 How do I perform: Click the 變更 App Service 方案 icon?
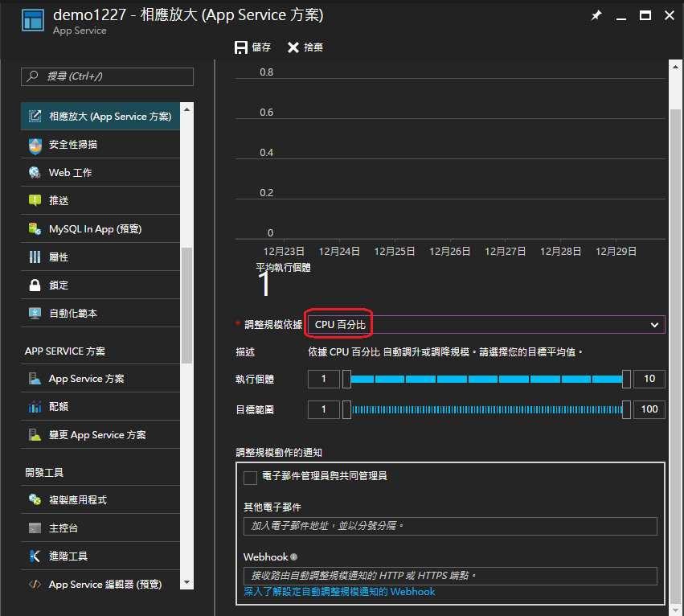coord(35,435)
